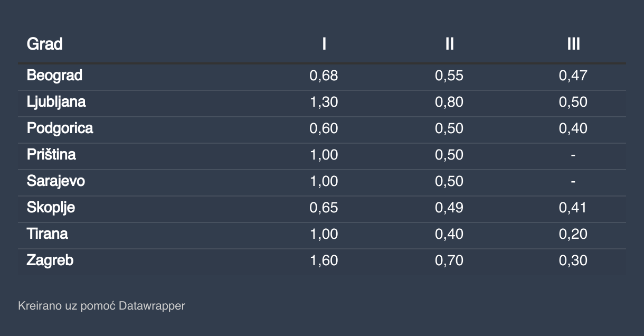644x336 pixels.
Task: Click the column I header
Action: coord(324,44)
